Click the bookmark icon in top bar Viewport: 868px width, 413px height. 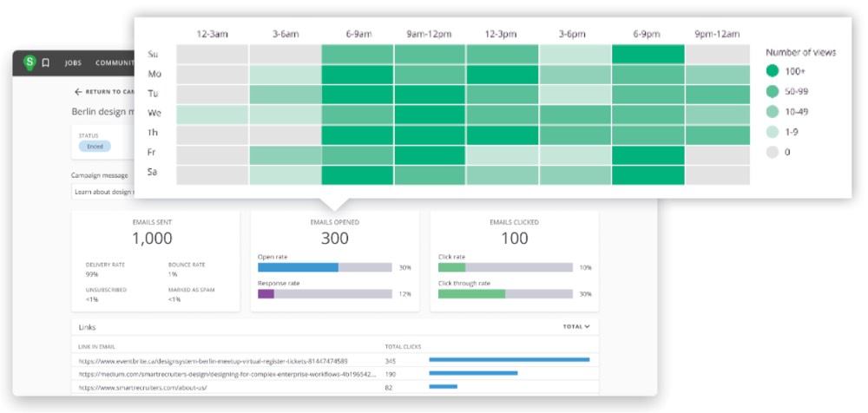pos(46,63)
